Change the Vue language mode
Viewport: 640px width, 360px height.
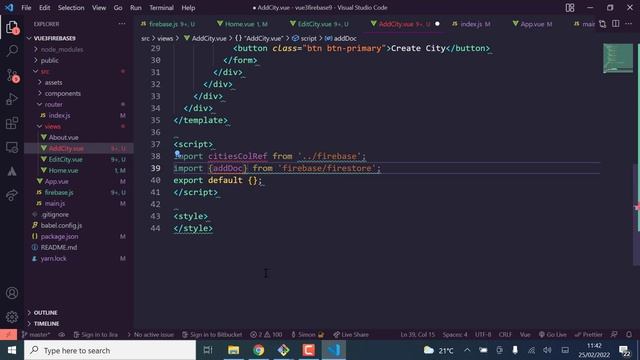click(525, 335)
